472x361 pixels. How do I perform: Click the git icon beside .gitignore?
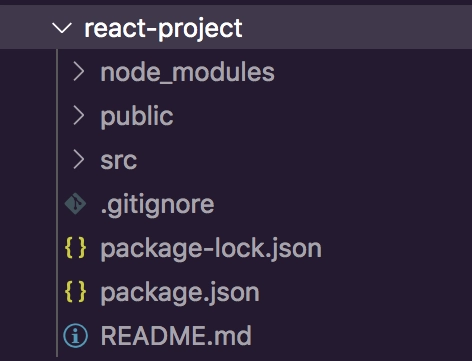click(x=75, y=203)
